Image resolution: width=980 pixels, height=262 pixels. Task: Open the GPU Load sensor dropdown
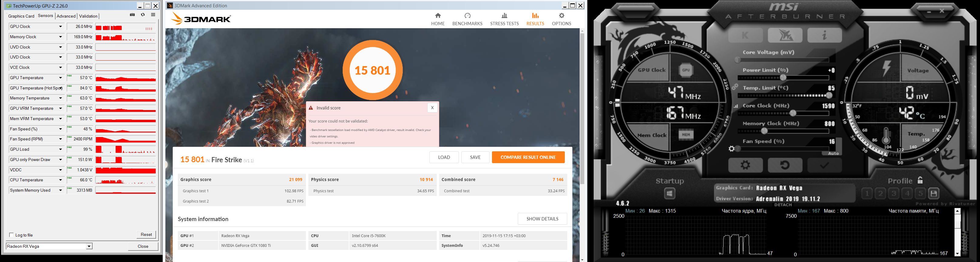60,149
